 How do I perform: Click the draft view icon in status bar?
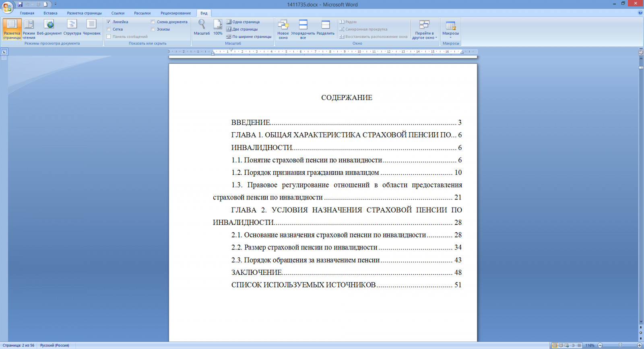pyautogui.click(x=579, y=345)
